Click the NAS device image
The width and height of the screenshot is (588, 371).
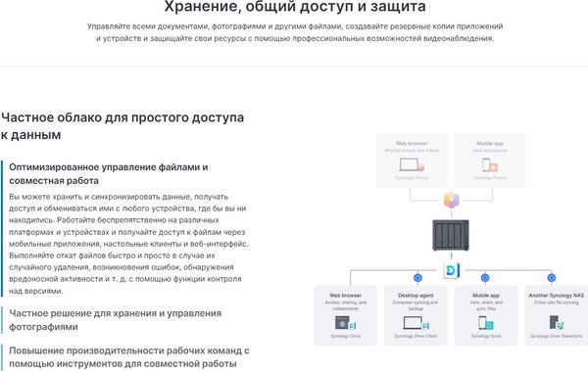[451, 235]
